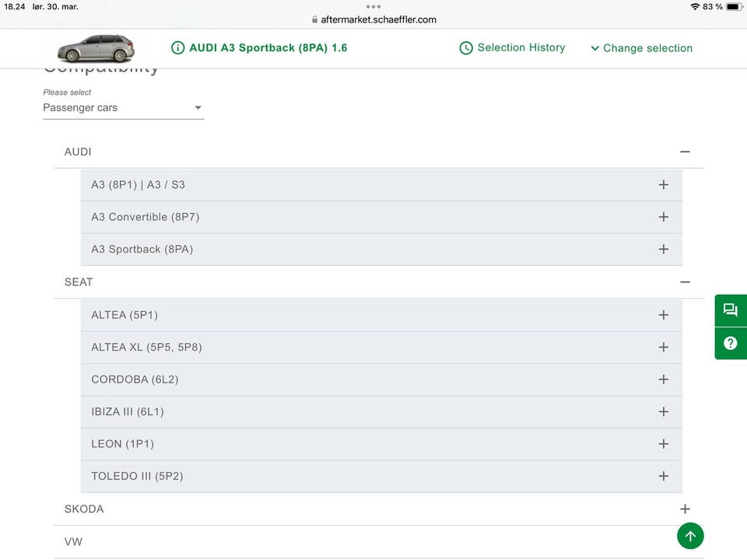
Task: Click the A3 Convertible (8P7) row label
Action: tap(146, 217)
